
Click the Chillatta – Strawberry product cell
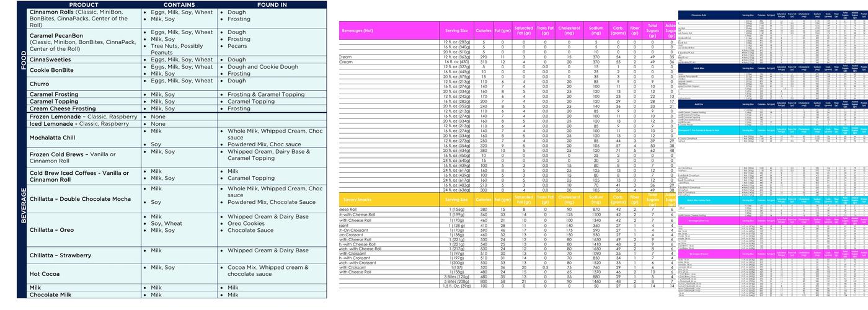tap(84, 255)
